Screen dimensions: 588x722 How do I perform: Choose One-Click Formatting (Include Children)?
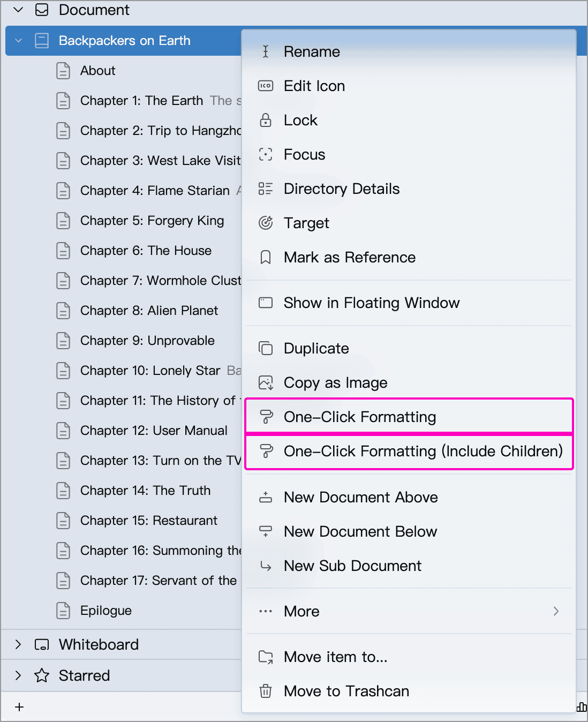coord(409,451)
